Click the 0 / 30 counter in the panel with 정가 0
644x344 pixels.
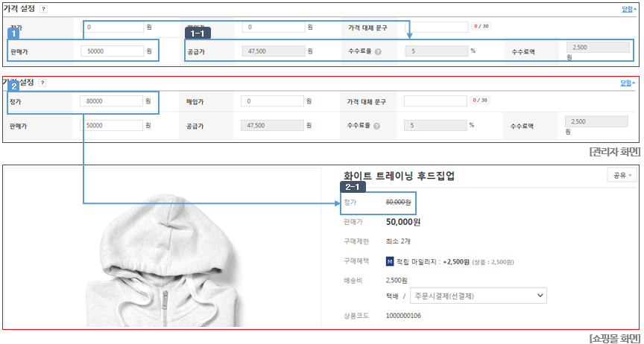(482, 27)
